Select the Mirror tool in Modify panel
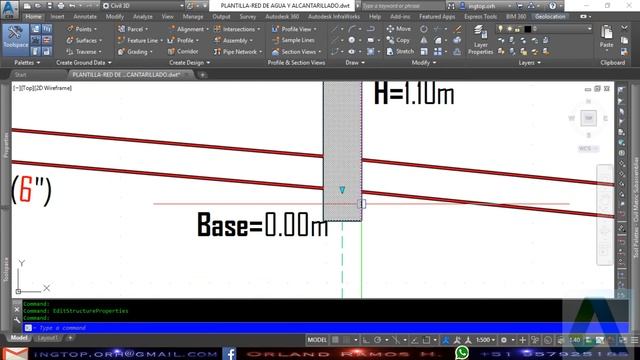The height and width of the screenshot is (360, 640). click(x=424, y=40)
